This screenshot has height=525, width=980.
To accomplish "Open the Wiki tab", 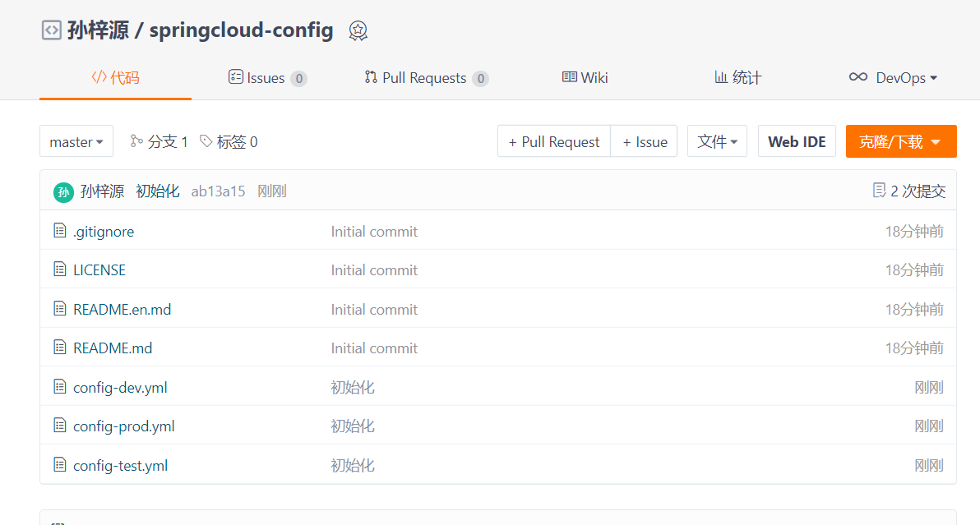I will pos(585,77).
